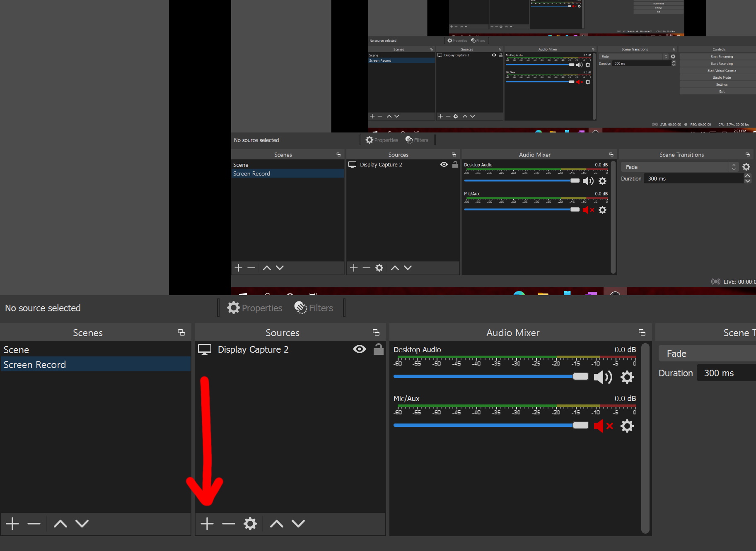Open Properties from the toolbar above Scenes
Screen dimensions: 756x551
pyautogui.click(x=254, y=308)
